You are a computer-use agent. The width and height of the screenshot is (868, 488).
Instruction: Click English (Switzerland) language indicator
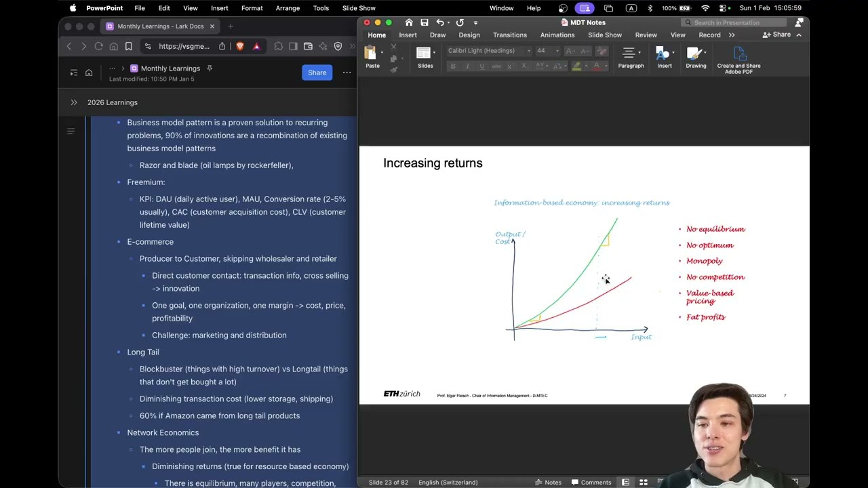click(448, 482)
